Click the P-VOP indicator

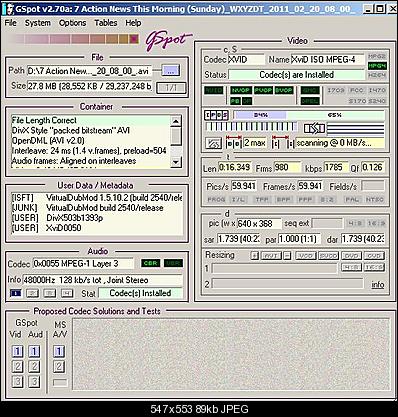[263, 90]
